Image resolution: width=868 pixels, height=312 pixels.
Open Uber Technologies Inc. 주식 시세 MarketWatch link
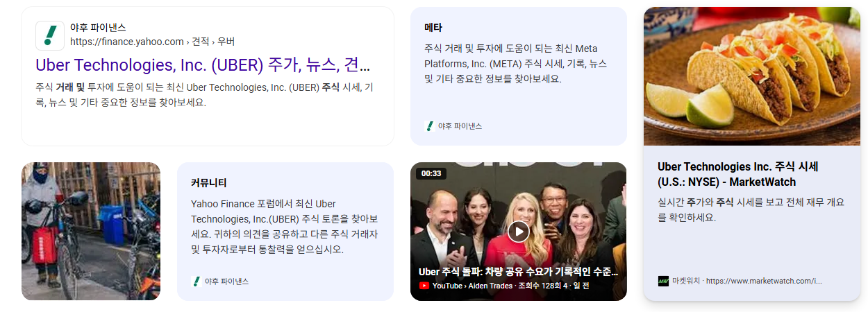[x=737, y=174]
